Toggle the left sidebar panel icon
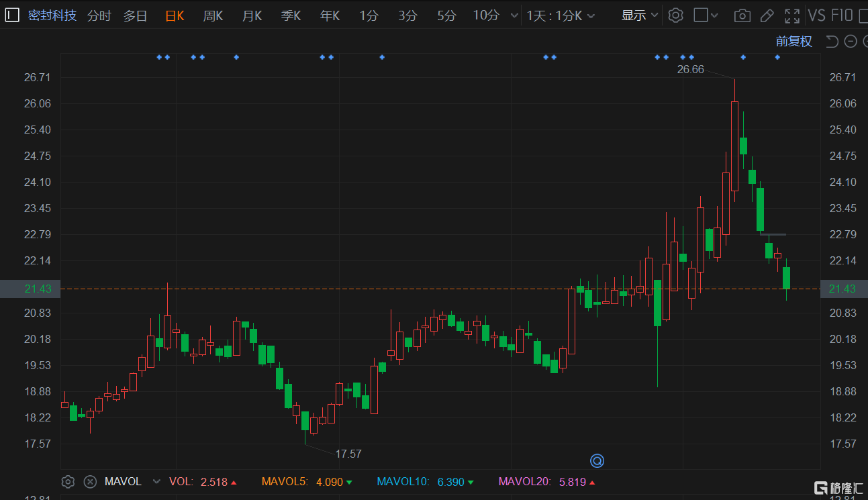Viewport: 868px width, 500px height. pos(12,15)
